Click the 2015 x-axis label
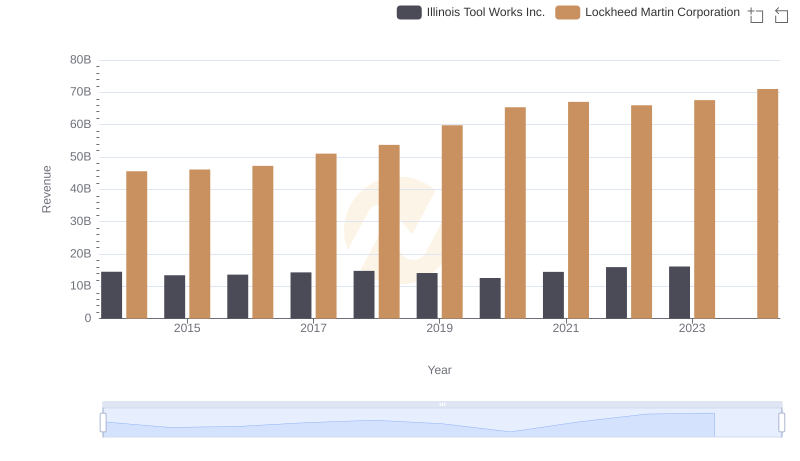Image resolution: width=800 pixels, height=461 pixels. (x=187, y=328)
